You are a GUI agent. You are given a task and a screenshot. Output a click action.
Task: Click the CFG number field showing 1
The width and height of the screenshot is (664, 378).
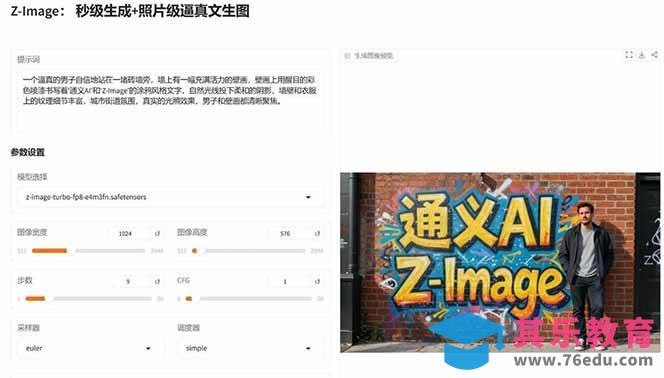click(x=290, y=281)
